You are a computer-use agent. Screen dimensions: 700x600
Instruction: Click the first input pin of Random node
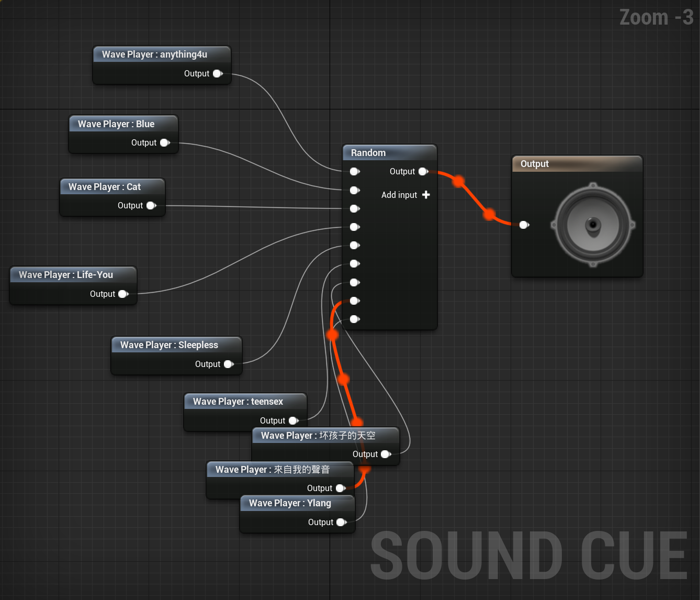pos(355,172)
